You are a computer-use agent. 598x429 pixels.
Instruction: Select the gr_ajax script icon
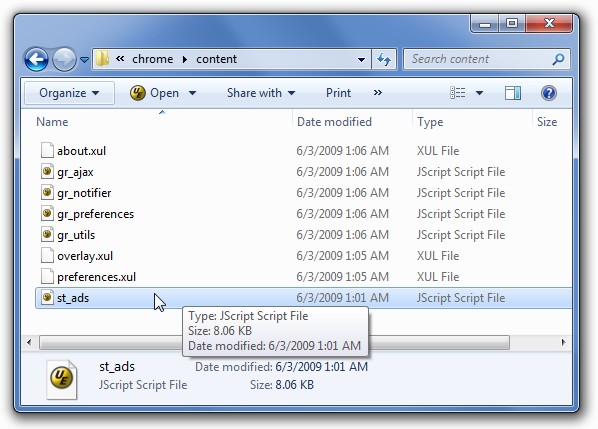tap(47, 171)
